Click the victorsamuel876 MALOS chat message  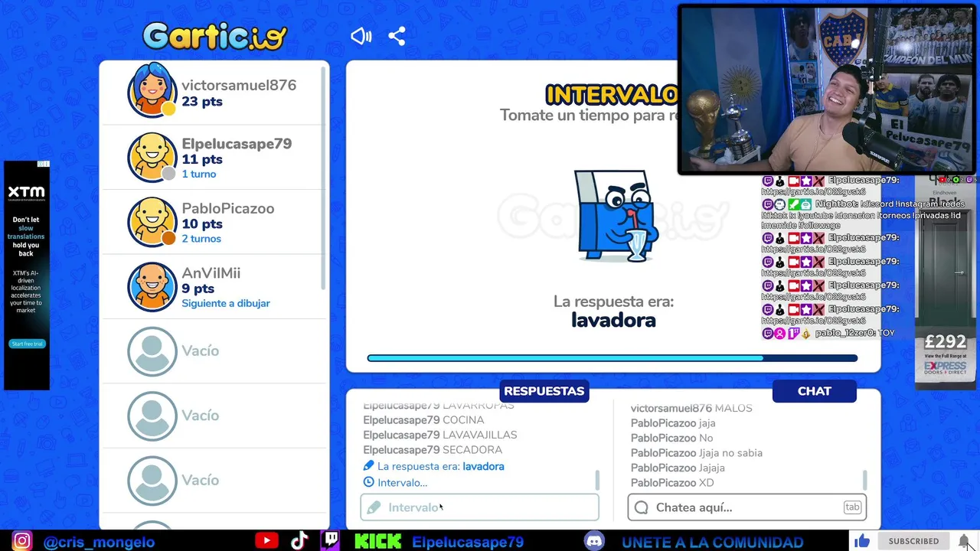(691, 409)
